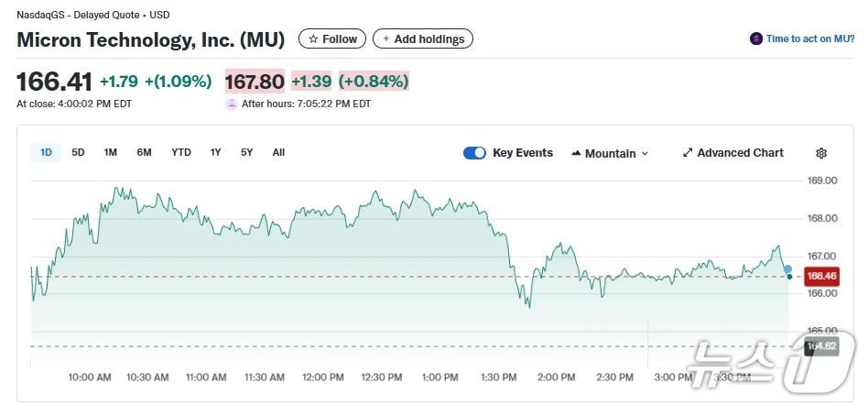868x406 pixels.
Task: Click the Advanced Chart expand arrows icon
Action: (688, 153)
